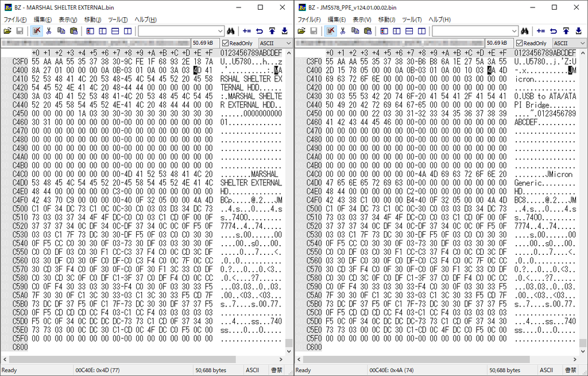Click the return-arrow icon in JMS578_PPE toolbar
Screen dimensions: 588x376
tap(554, 31)
